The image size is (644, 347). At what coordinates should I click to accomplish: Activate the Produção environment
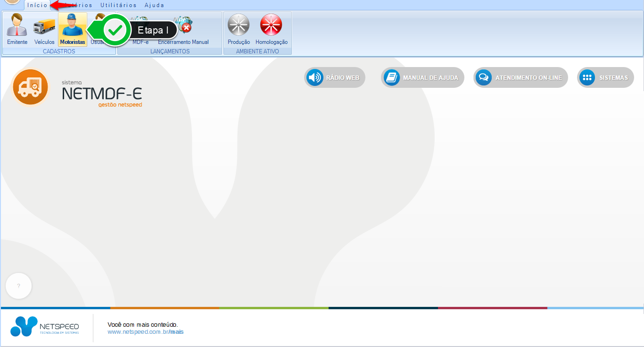pos(239,29)
